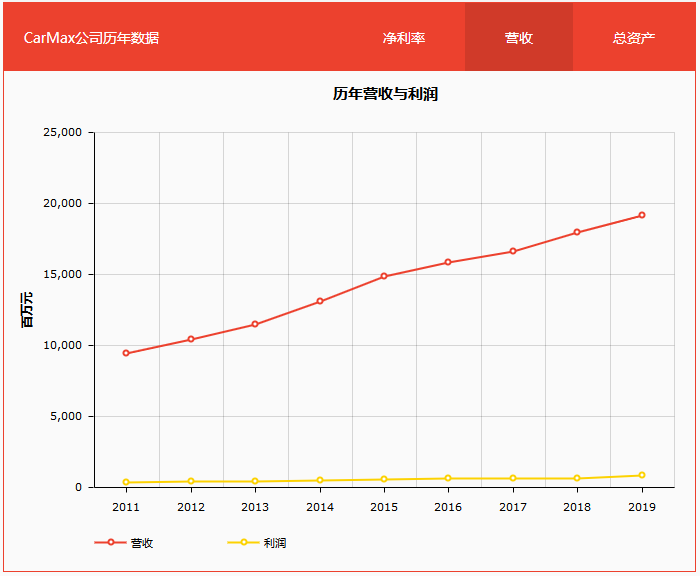Screen dimensions: 700x576
Task: Click the 2019 revenue data point
Action: point(642,215)
